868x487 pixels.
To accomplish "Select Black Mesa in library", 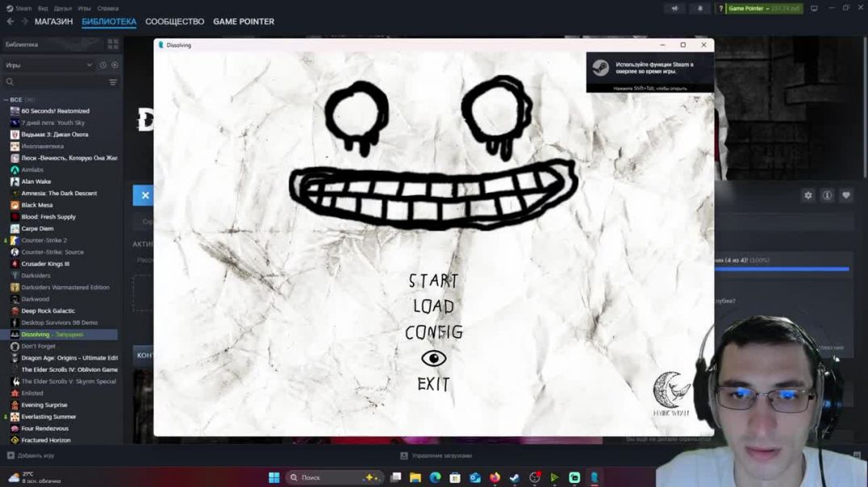I will coord(36,205).
